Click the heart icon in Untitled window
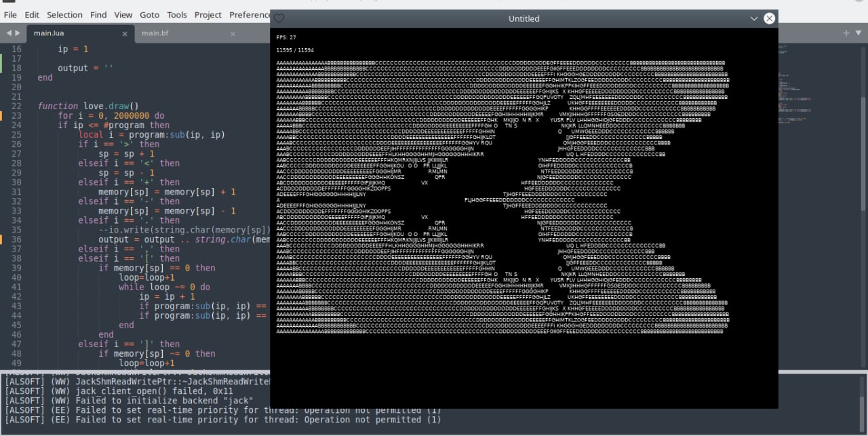The image size is (868, 436). point(279,18)
